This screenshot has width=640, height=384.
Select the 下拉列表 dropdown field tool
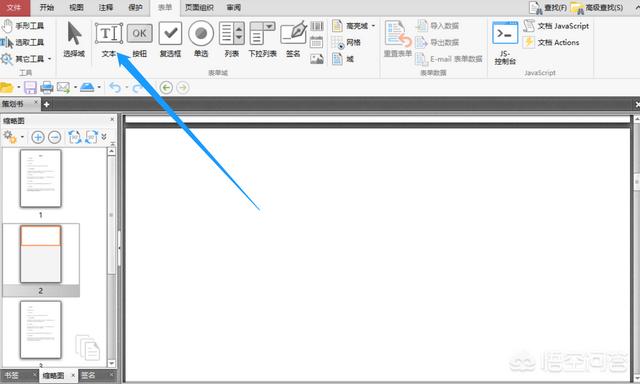coord(262,40)
